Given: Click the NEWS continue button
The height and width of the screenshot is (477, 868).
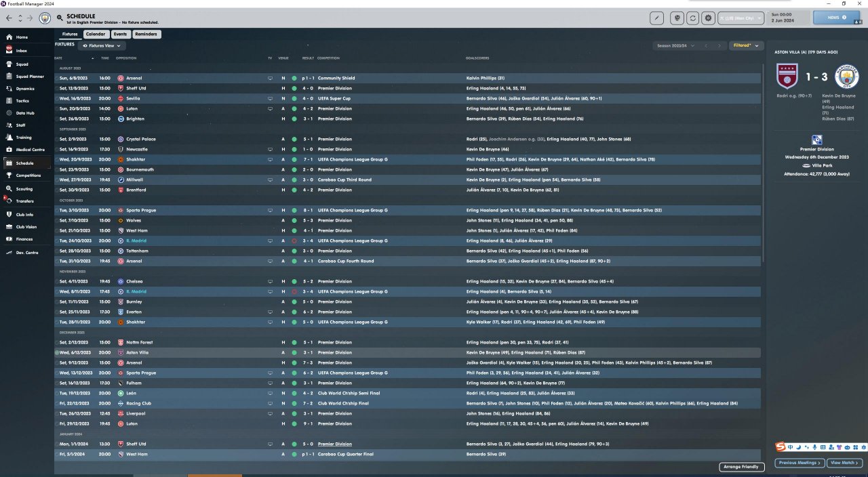Looking at the screenshot, I should coord(837,18).
